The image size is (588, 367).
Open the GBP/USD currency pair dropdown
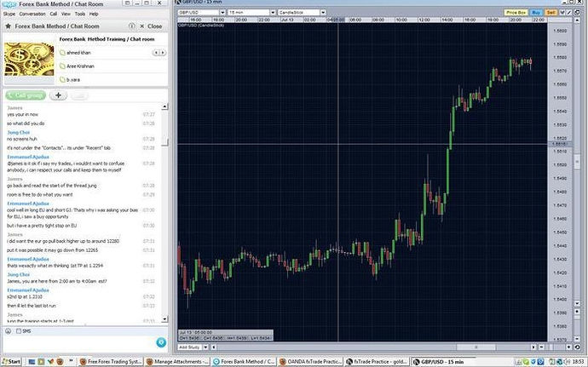(202, 13)
